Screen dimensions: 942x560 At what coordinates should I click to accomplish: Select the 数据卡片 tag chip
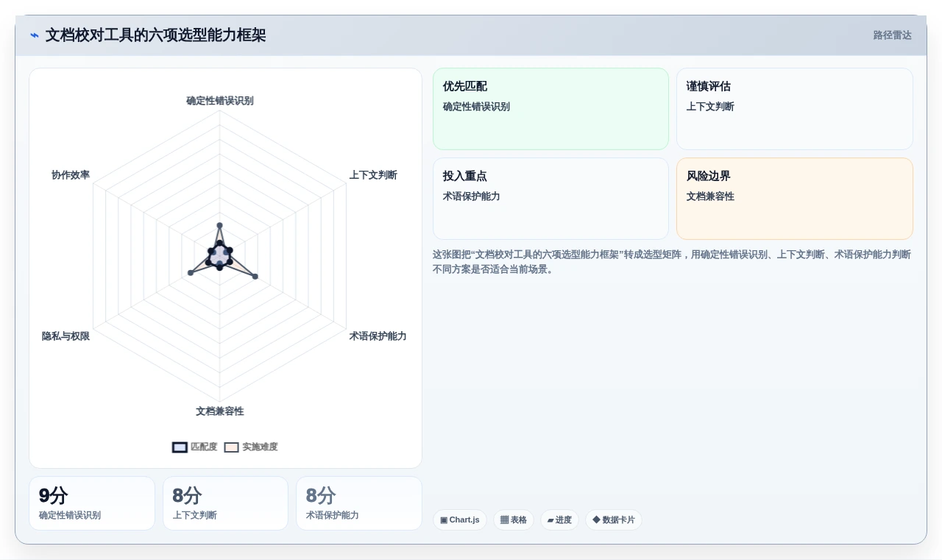(x=614, y=520)
